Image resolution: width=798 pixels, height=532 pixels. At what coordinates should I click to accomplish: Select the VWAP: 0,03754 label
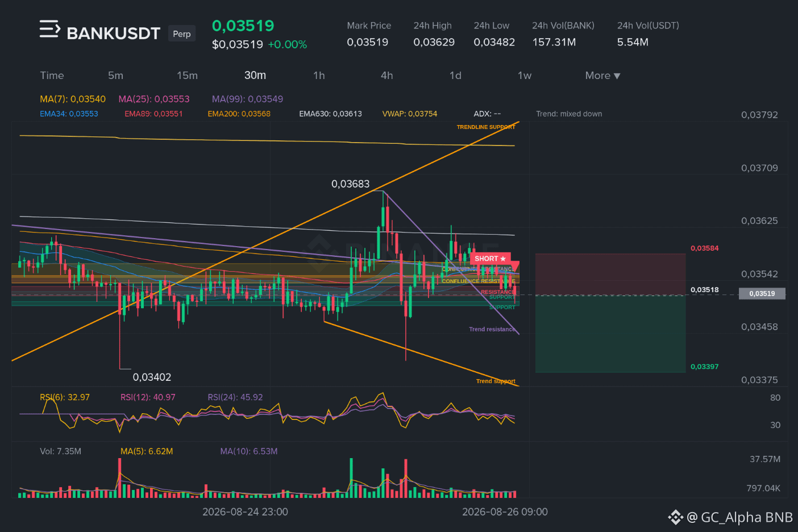pyautogui.click(x=410, y=114)
